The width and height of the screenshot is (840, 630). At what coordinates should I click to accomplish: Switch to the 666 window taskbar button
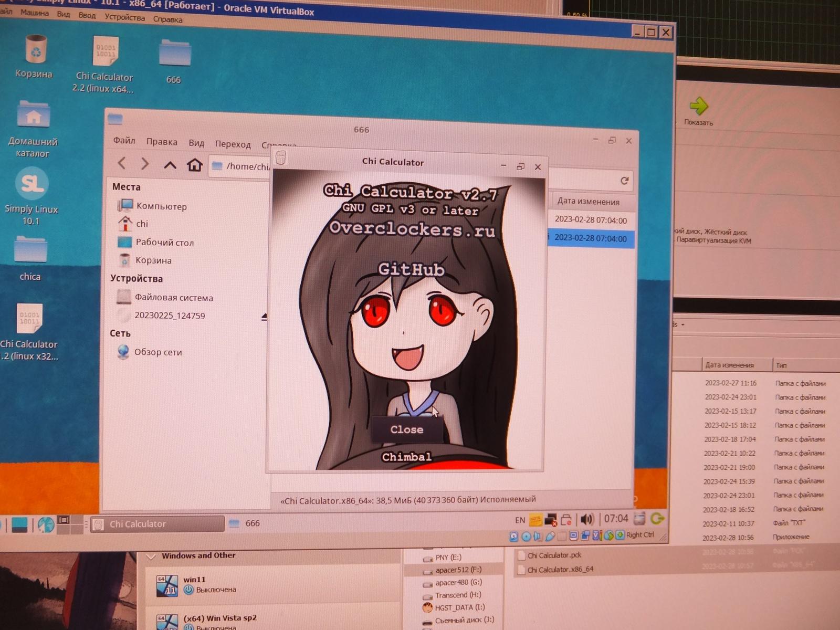[245, 523]
